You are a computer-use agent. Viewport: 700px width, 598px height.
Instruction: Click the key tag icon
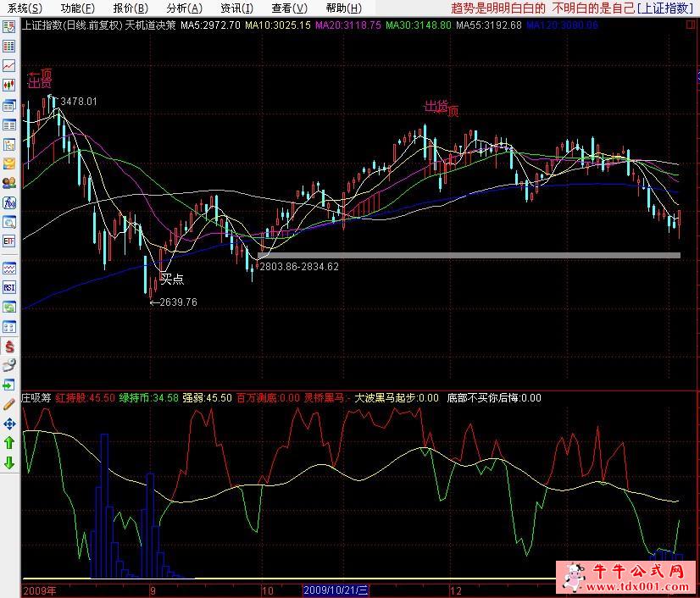9,366
